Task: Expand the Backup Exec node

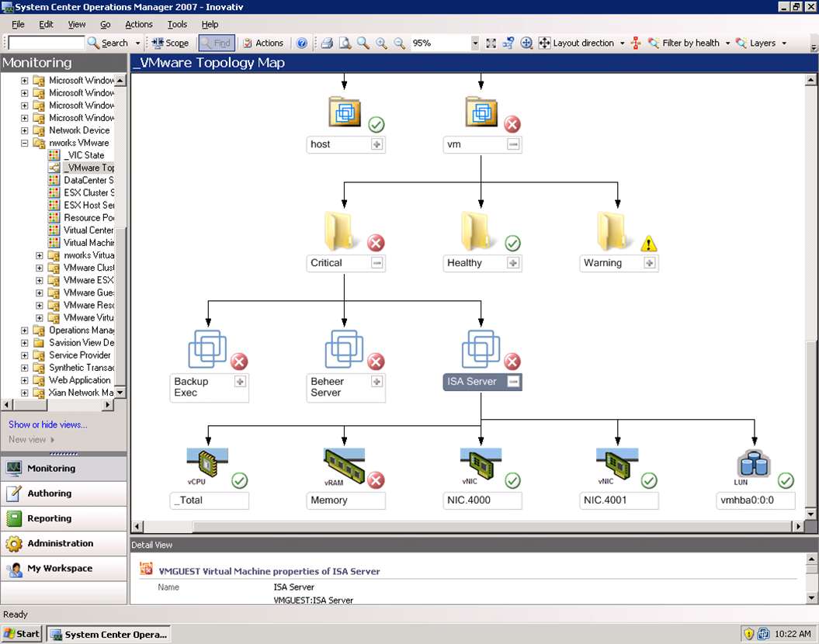Action: [x=240, y=382]
